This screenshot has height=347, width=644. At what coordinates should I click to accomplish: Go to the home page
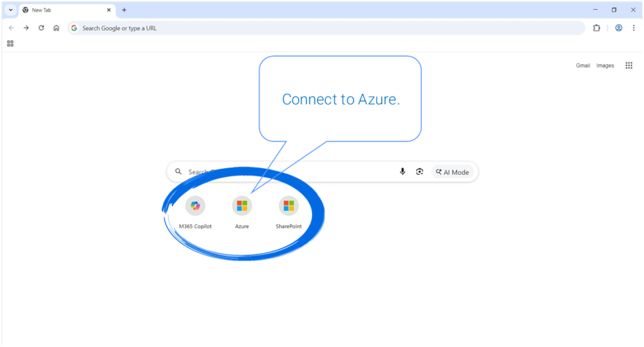[x=57, y=28]
